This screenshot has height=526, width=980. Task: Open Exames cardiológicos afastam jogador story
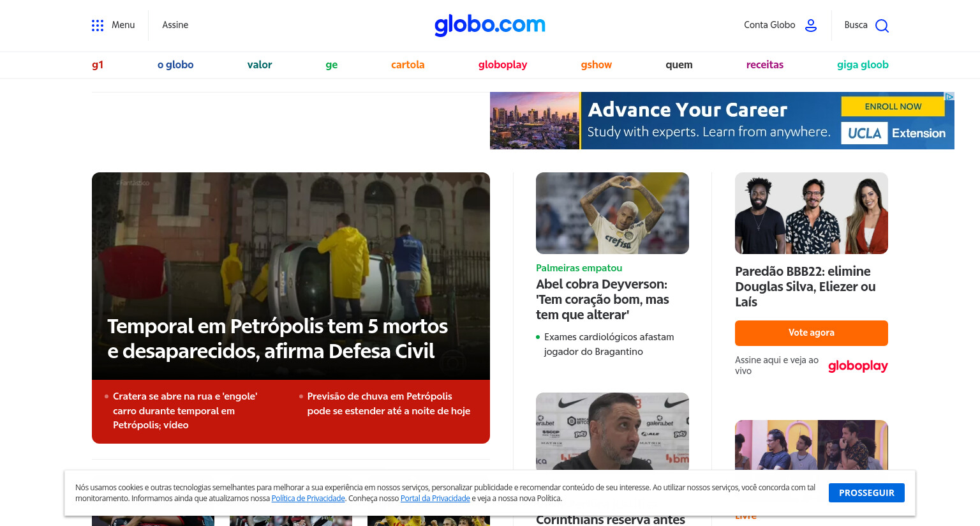coord(609,344)
